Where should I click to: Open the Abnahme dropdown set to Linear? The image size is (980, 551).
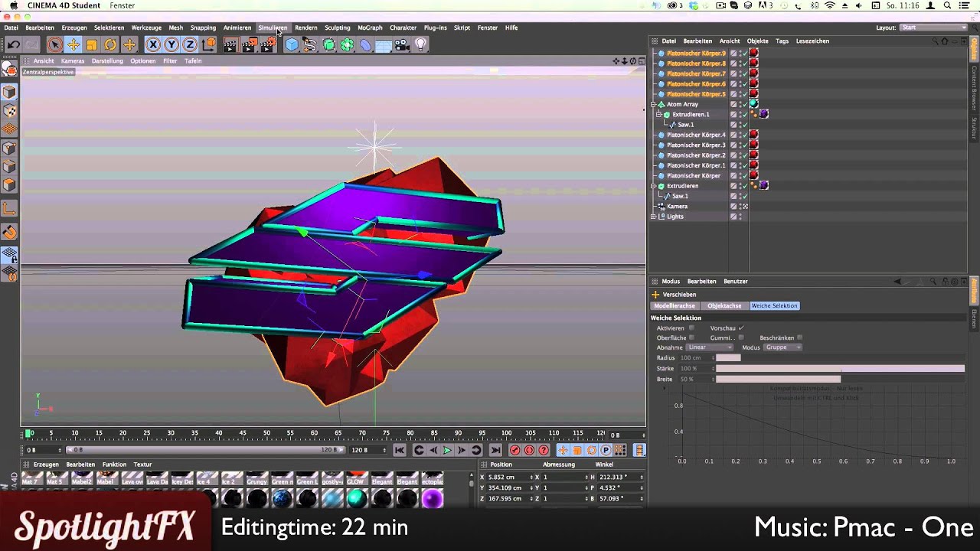click(710, 347)
